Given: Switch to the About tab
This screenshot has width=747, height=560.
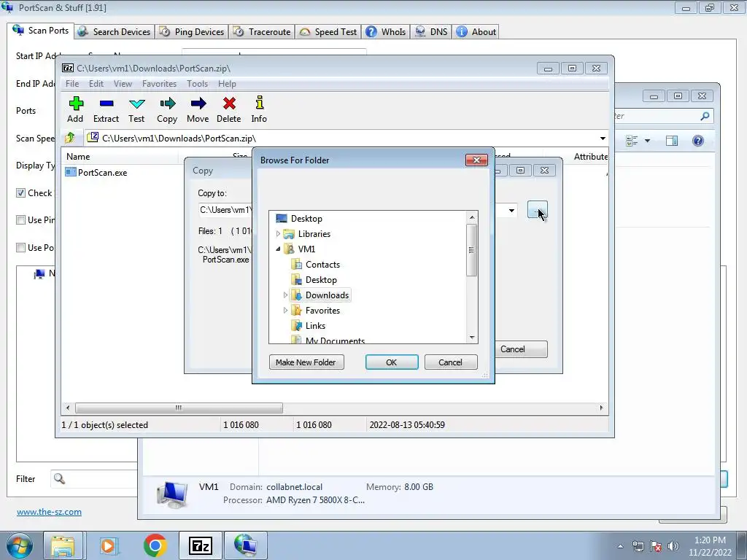Looking at the screenshot, I should 476,32.
